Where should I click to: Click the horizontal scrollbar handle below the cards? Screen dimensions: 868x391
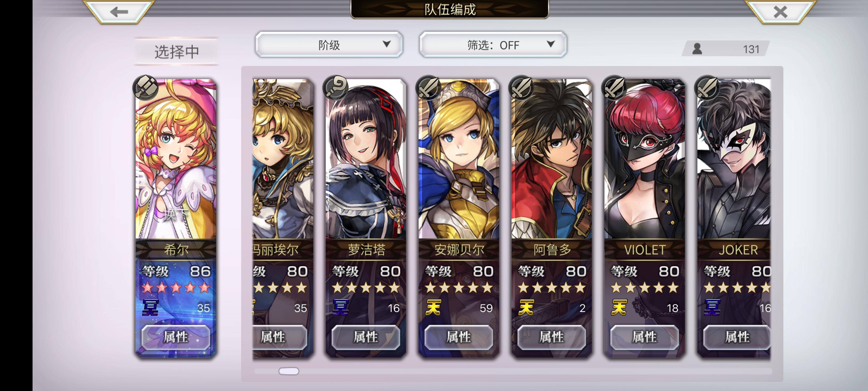click(289, 371)
